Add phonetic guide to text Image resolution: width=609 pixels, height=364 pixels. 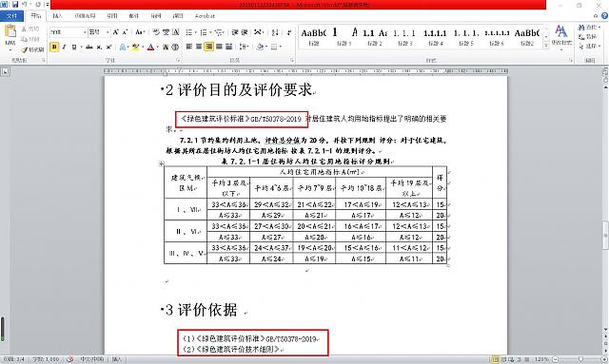166,32
